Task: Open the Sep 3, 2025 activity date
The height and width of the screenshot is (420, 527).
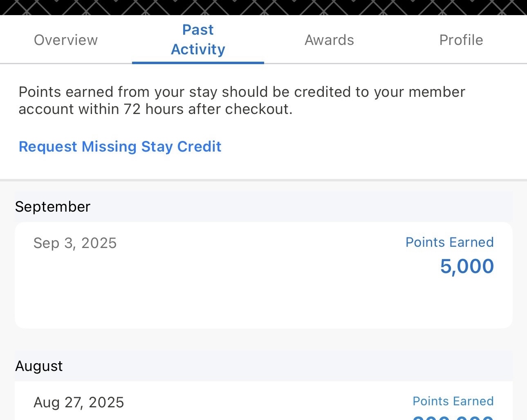Action: click(75, 243)
